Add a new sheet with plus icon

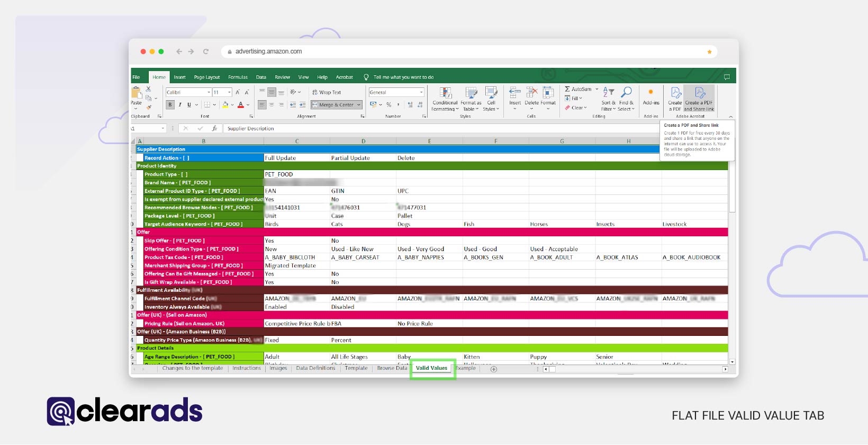(494, 369)
